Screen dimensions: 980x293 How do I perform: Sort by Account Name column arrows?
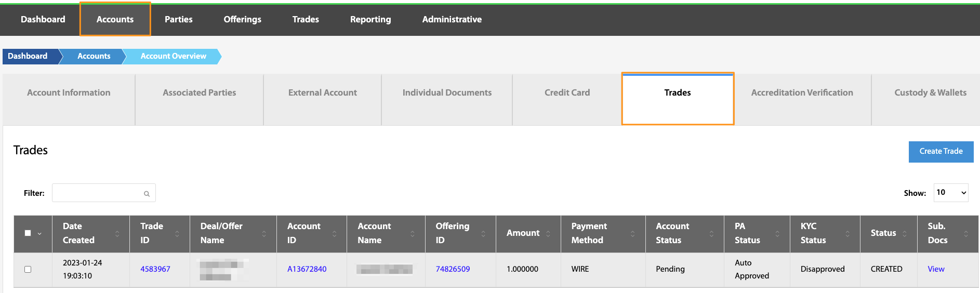tap(413, 234)
